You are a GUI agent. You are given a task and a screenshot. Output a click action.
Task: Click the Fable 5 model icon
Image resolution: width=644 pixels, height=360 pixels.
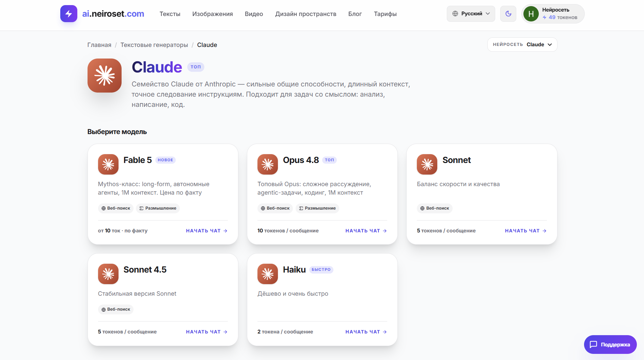coord(108,164)
